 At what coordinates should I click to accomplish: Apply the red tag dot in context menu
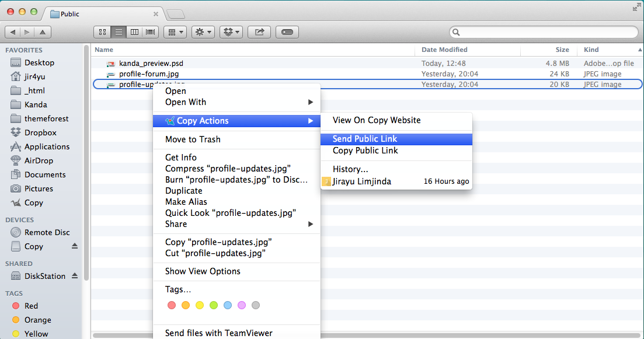pos(172,305)
